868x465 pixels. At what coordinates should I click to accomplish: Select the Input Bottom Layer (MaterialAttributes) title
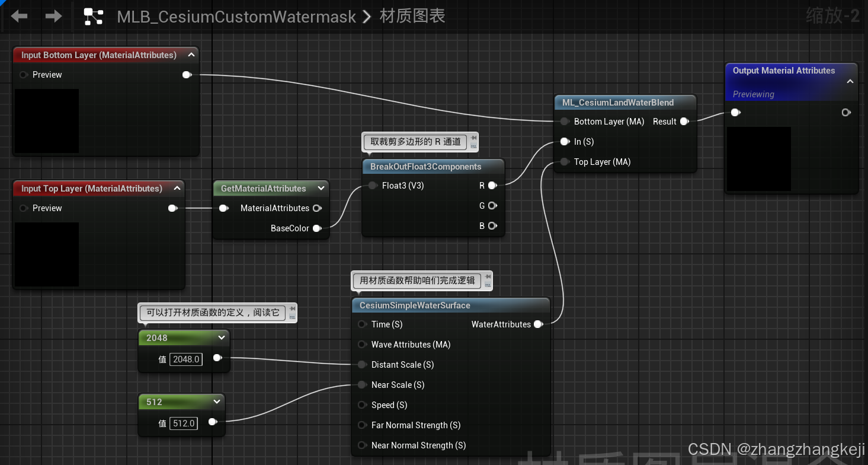click(99, 55)
